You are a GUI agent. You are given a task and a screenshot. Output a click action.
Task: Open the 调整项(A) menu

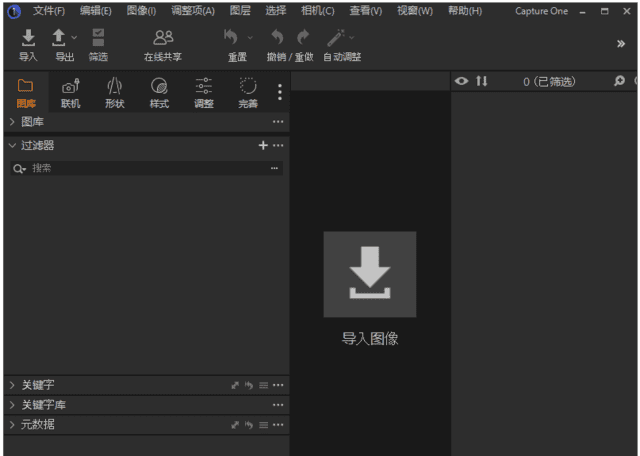[x=193, y=11]
